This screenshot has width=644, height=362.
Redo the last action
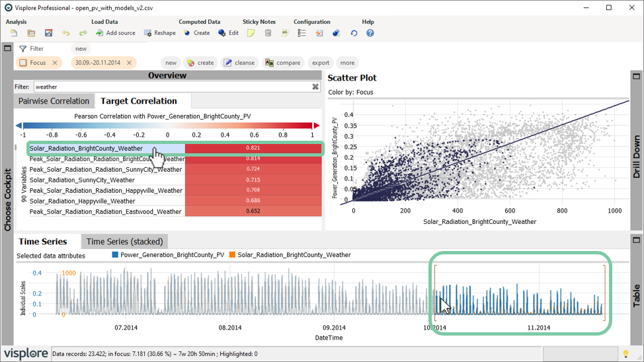click(x=83, y=33)
